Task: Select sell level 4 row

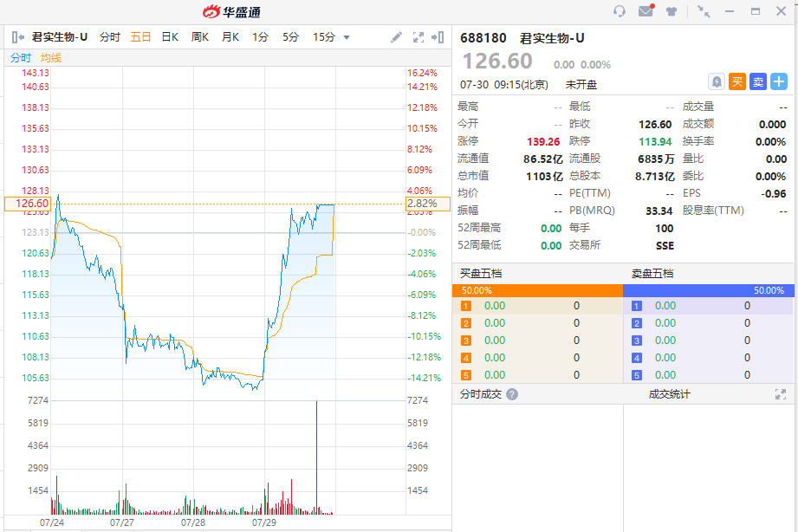Action: tap(709, 357)
